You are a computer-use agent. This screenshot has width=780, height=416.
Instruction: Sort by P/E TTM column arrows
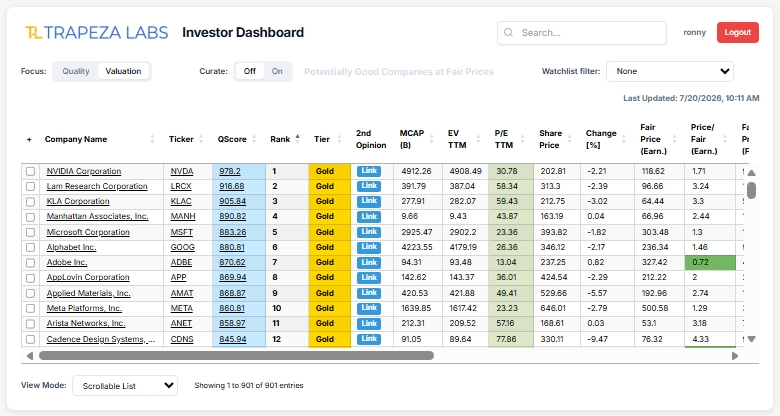[x=522, y=139]
